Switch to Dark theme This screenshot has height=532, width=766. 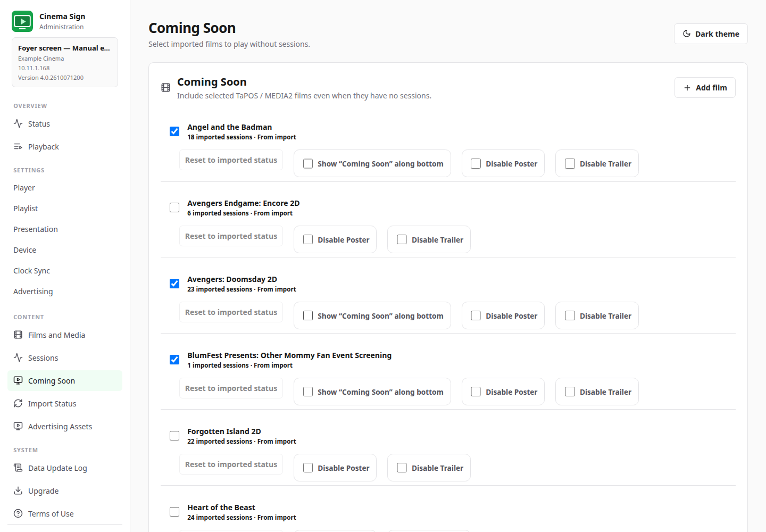pyautogui.click(x=711, y=34)
